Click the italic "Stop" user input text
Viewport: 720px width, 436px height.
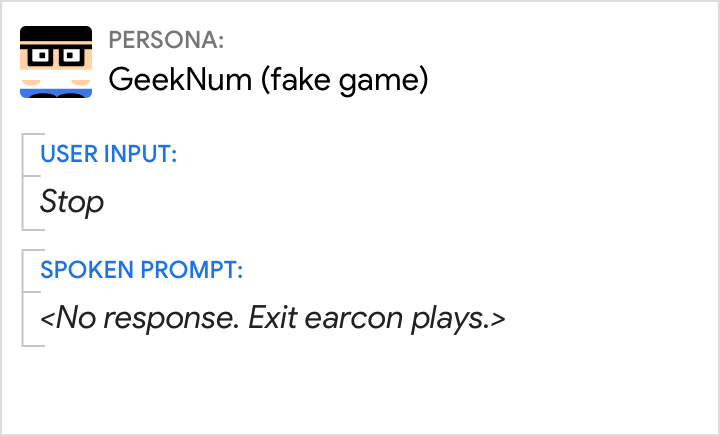tap(72, 202)
